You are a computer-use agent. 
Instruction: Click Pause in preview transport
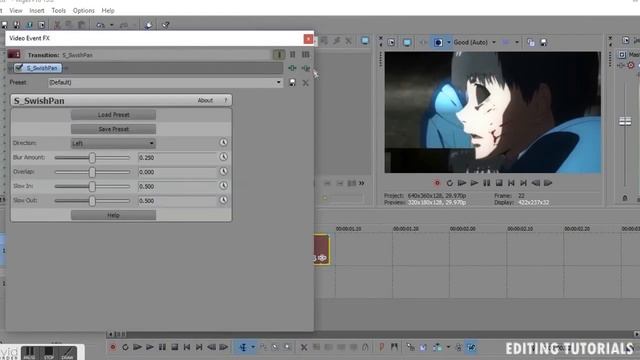487,183
